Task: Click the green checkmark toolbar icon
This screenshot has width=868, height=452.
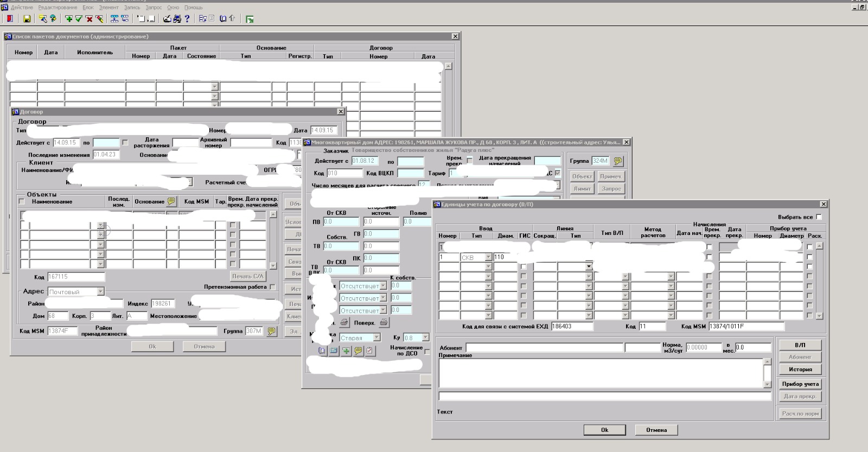Action: pos(79,19)
